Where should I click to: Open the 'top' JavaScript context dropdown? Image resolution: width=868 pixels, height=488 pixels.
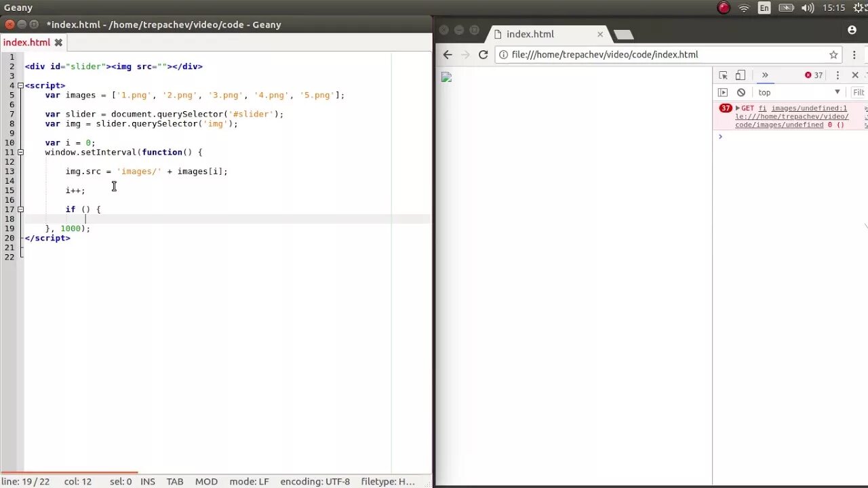799,92
